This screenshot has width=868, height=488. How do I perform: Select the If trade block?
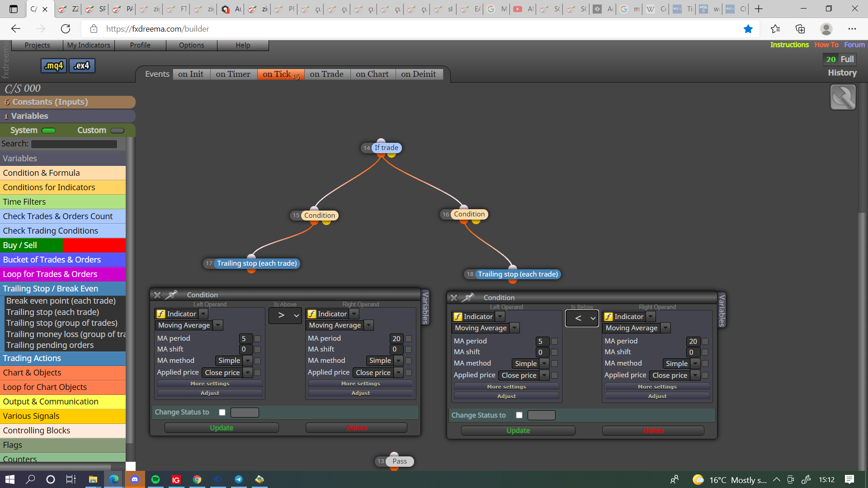click(x=387, y=148)
